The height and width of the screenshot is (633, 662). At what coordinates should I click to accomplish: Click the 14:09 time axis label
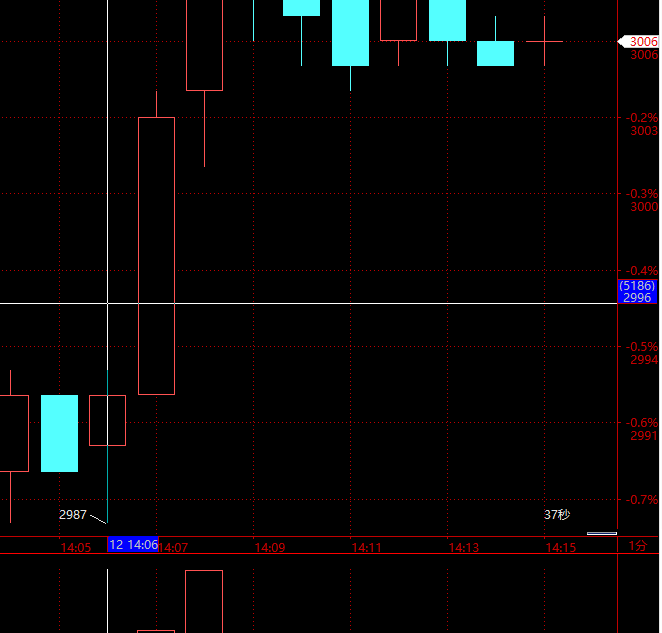pos(270,548)
